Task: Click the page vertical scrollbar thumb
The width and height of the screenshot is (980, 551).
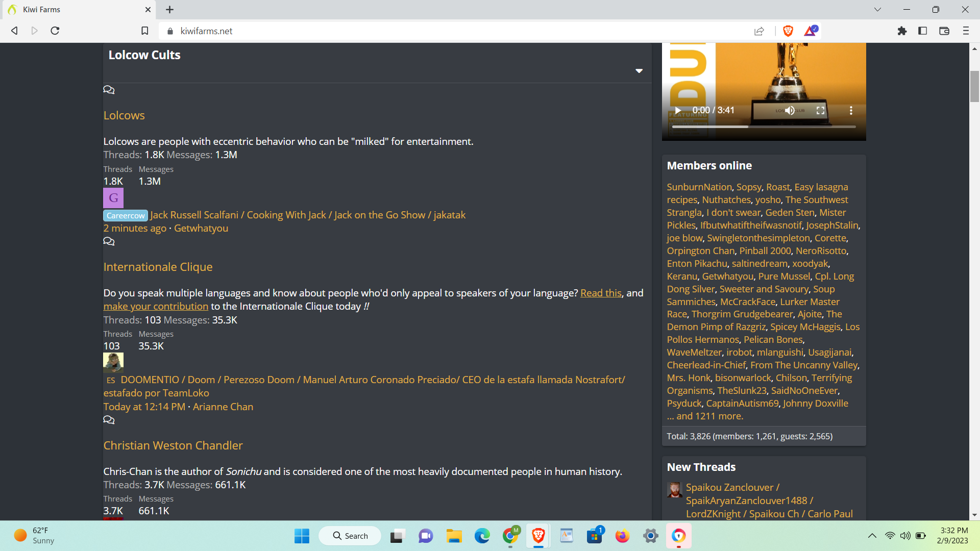Action: pos(974,87)
